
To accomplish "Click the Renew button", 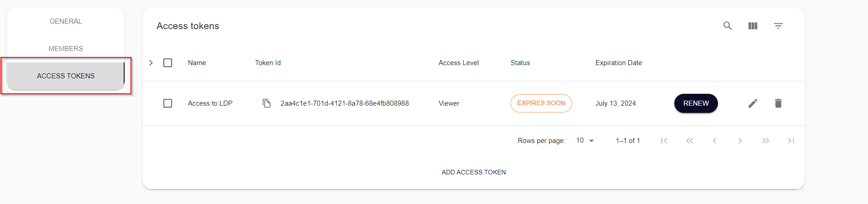I will [696, 103].
